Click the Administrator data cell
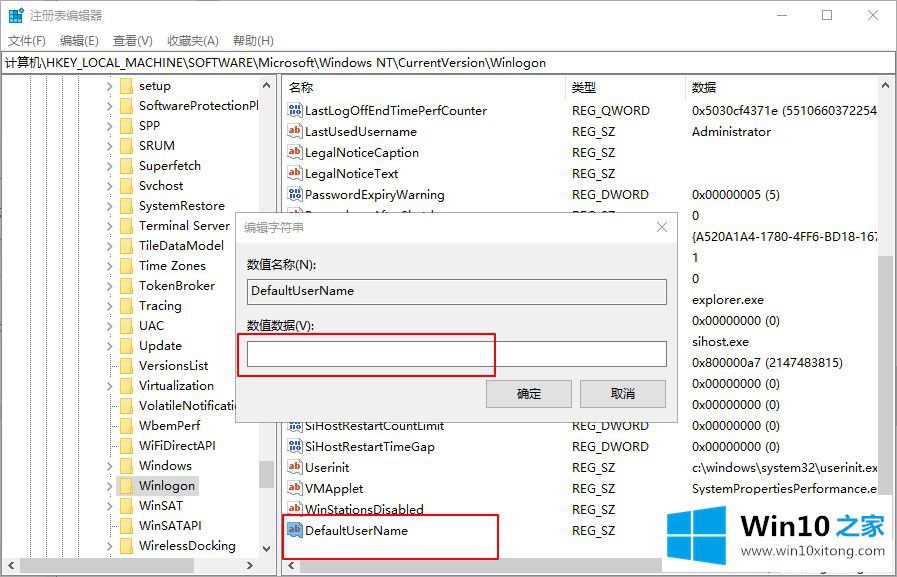Screen dimensions: 897x577 click(731, 132)
